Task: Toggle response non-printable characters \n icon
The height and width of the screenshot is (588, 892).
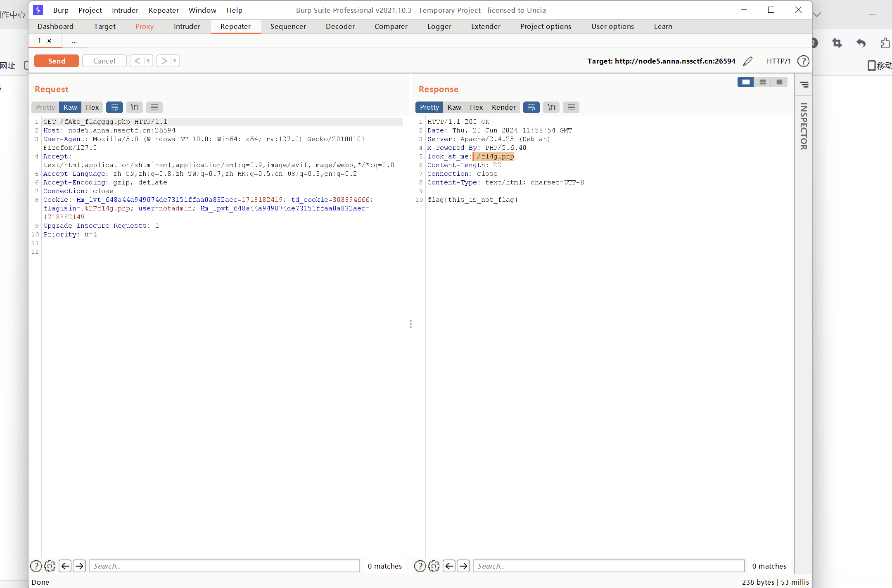Action: pyautogui.click(x=551, y=107)
